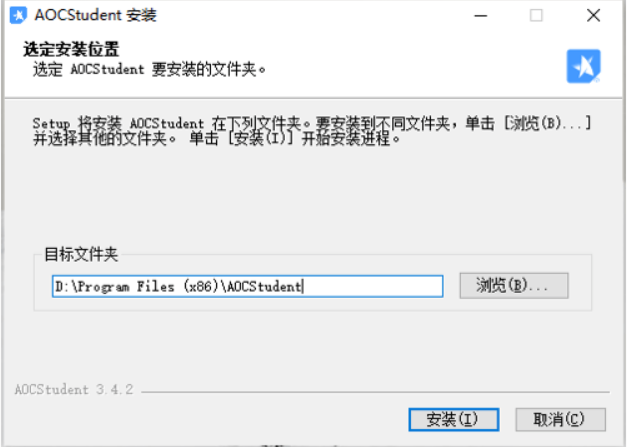Click the 目标文件夹 group label
The height and width of the screenshot is (447, 627).
[81, 254]
